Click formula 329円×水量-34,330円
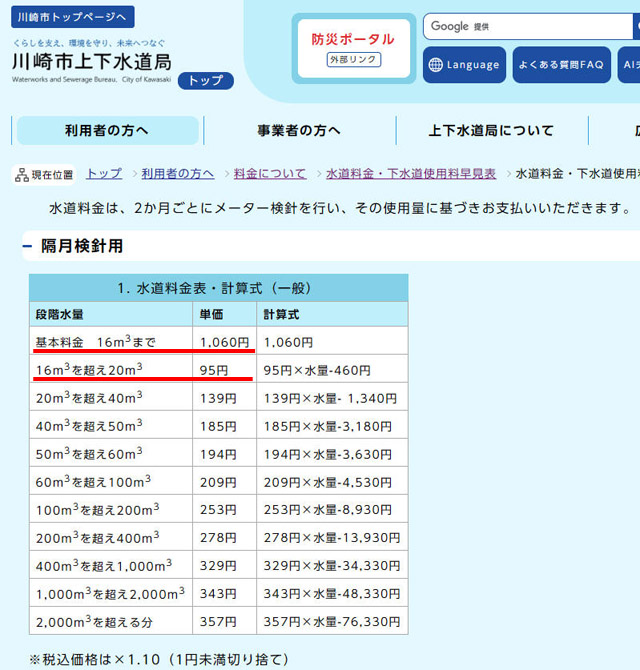640x670 pixels. (x=332, y=564)
